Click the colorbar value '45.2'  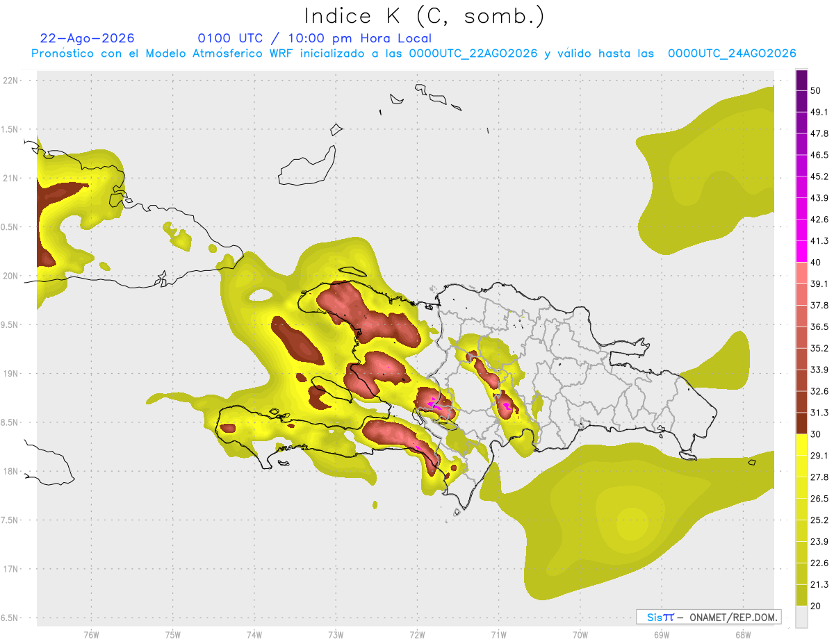pyautogui.click(x=819, y=176)
